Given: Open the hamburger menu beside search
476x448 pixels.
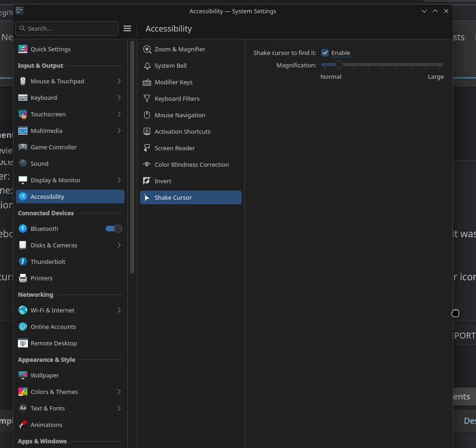Looking at the screenshot, I should [127, 28].
